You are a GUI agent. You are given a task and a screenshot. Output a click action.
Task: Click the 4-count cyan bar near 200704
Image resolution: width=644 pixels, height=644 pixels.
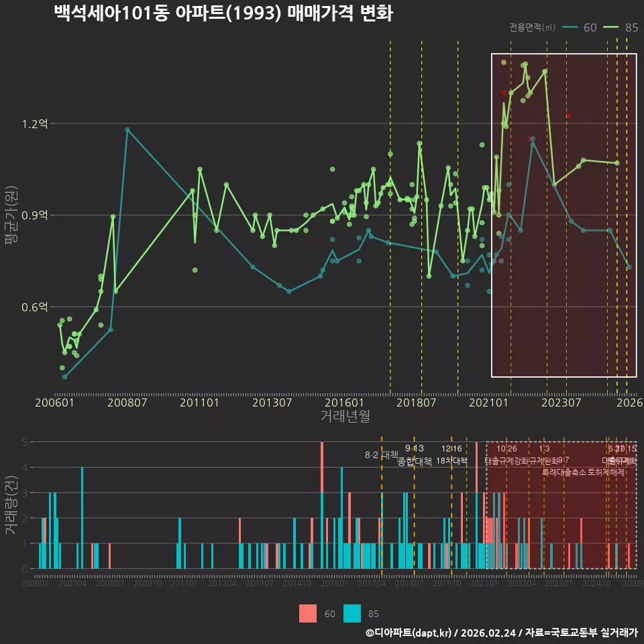click(x=82, y=518)
